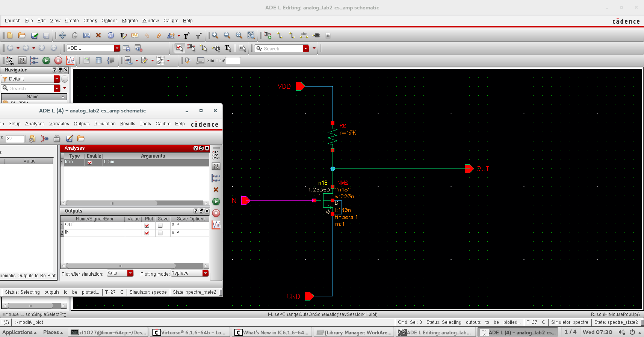
Task: Click Setup Outputs icon in ADE sidebar
Action: tap(216, 178)
